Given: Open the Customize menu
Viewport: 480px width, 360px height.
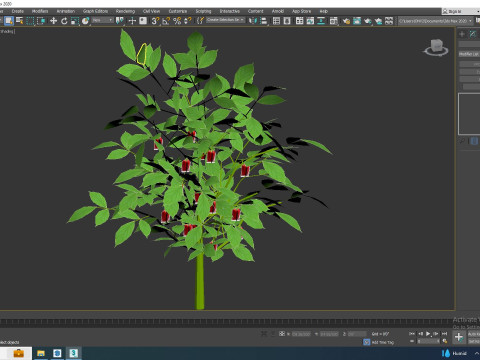Looking at the screenshot, I should [178, 11].
